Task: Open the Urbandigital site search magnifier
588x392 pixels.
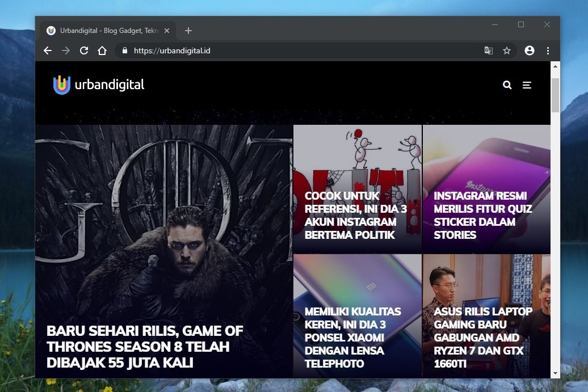Action: point(507,85)
